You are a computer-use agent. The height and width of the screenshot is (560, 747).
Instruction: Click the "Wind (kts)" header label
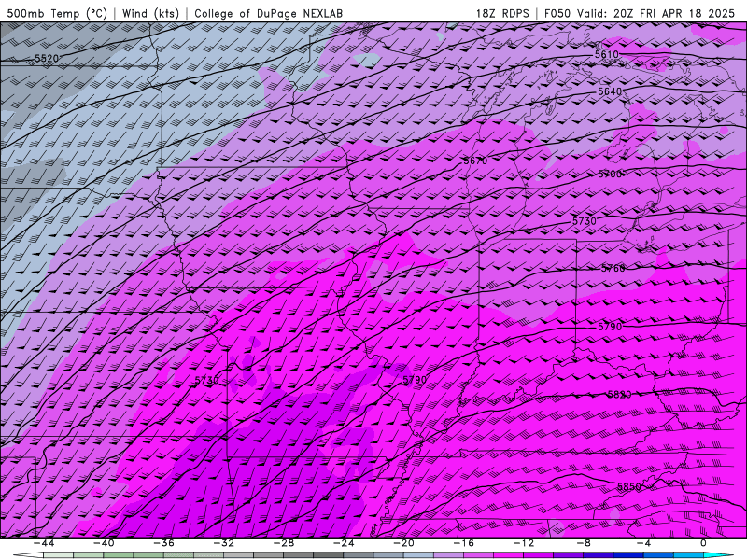pos(150,13)
